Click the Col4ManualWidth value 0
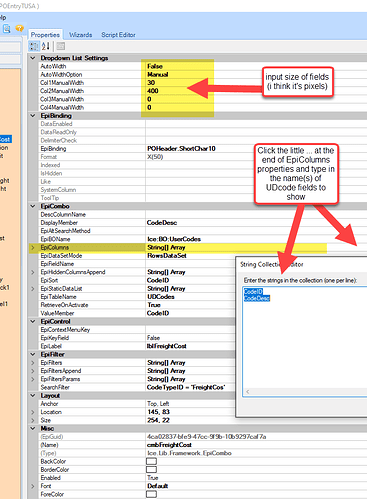Viewport: 367px width, 499px height. tap(149, 107)
